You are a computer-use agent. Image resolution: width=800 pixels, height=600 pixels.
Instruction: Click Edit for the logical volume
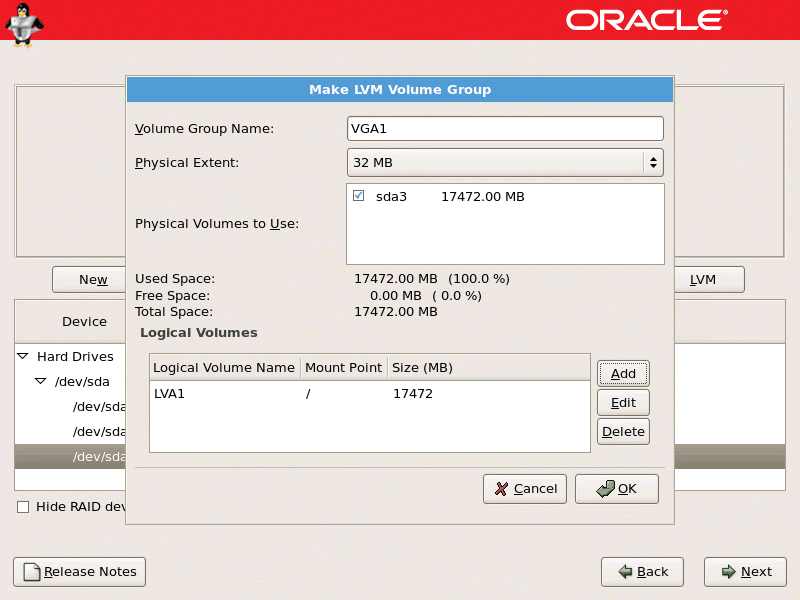click(x=623, y=403)
